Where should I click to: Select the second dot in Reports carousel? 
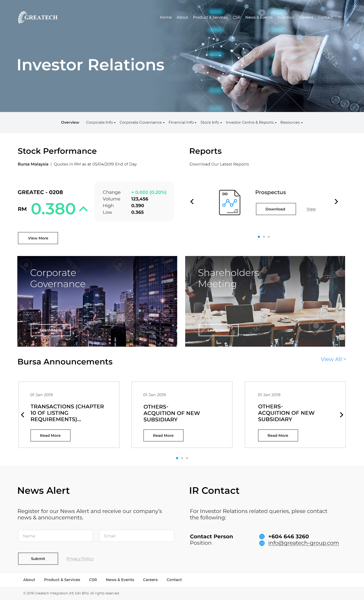click(264, 237)
